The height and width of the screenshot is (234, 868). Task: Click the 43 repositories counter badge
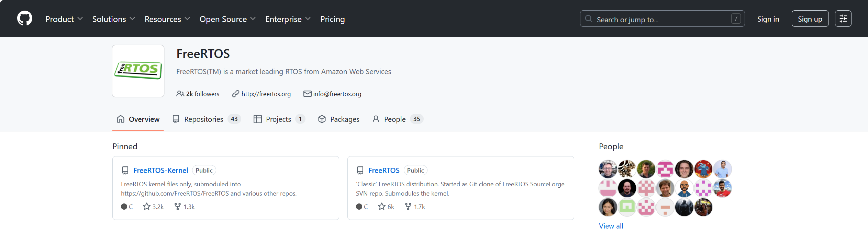click(234, 119)
